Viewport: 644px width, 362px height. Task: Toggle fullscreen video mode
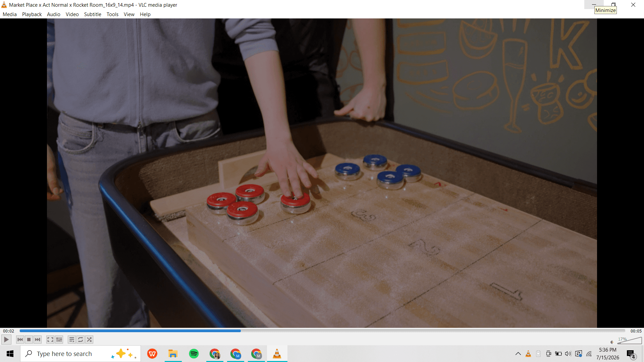(50, 340)
